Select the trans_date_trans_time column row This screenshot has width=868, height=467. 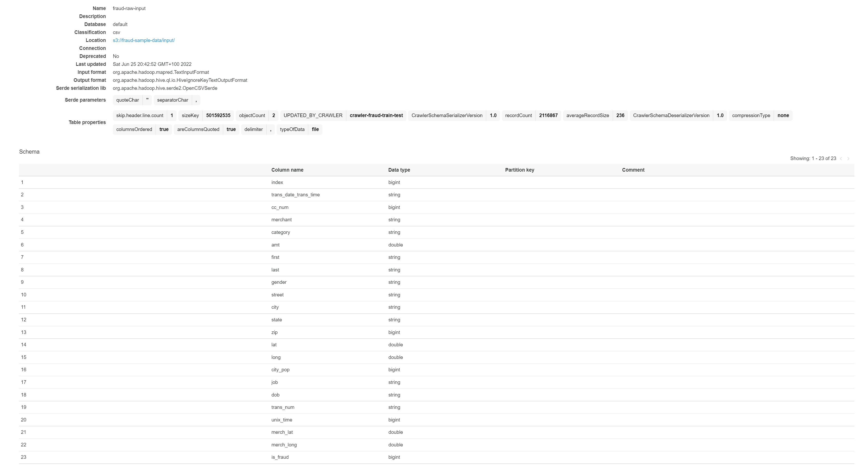(295, 195)
